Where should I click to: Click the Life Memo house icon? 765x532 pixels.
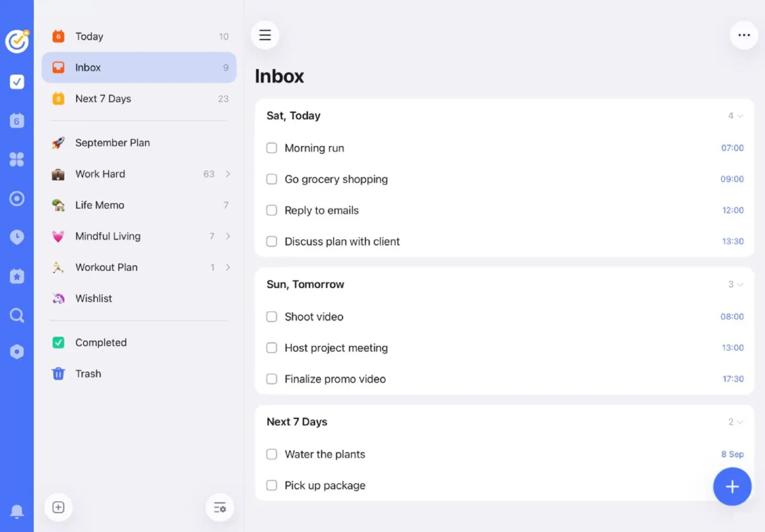(58, 205)
